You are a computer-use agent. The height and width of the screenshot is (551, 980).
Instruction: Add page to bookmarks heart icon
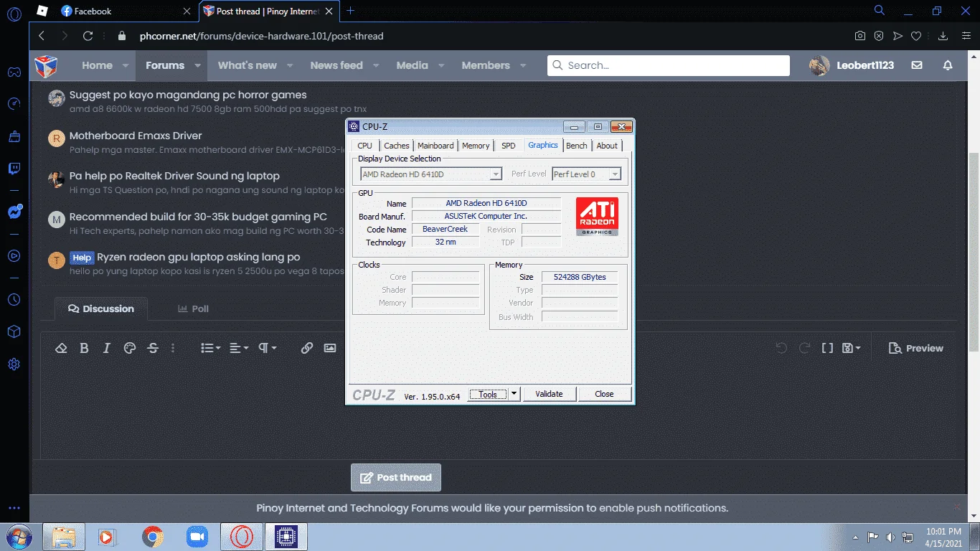[x=916, y=36]
